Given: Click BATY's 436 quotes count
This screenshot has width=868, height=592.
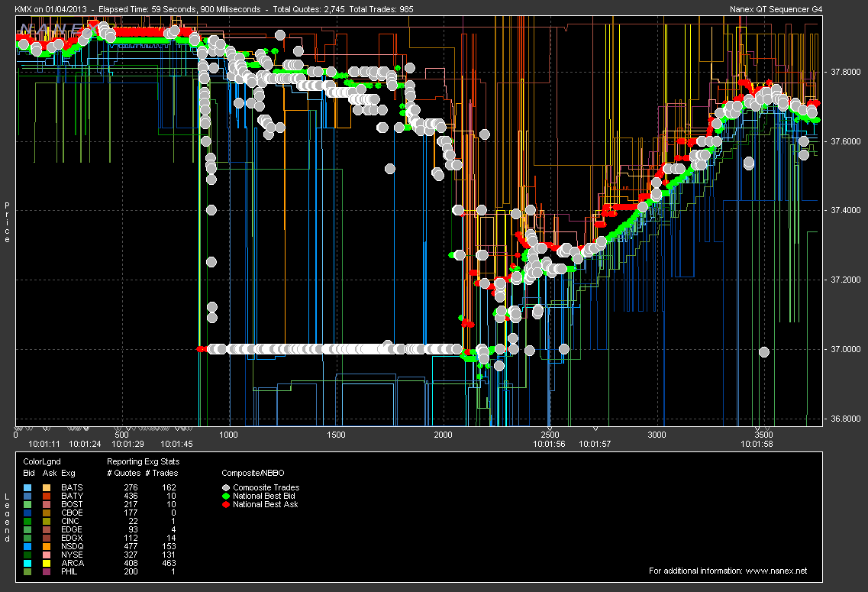Looking at the screenshot, I should 131,497.
